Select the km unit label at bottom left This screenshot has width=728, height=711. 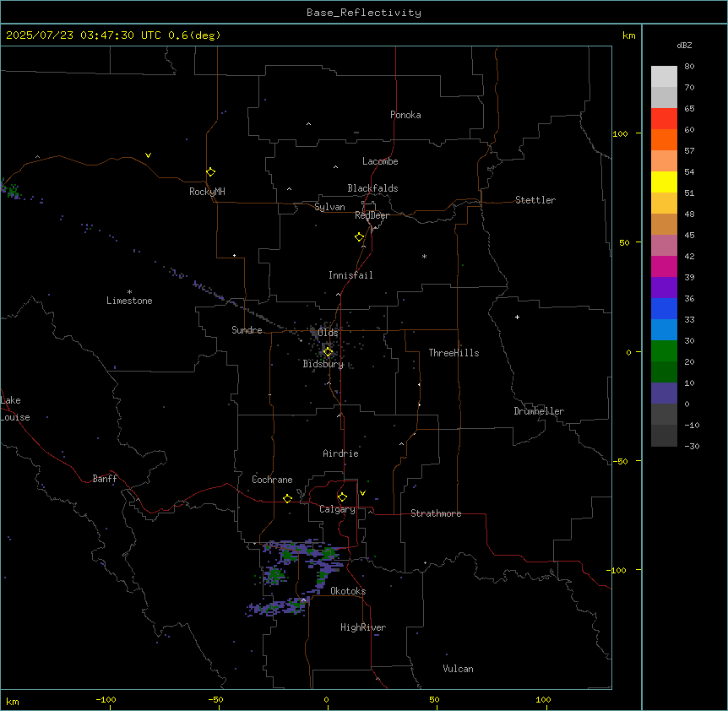pyautogui.click(x=13, y=701)
